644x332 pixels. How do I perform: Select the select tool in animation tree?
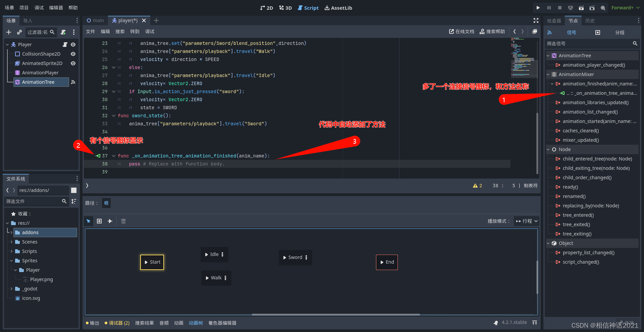[x=89, y=221]
